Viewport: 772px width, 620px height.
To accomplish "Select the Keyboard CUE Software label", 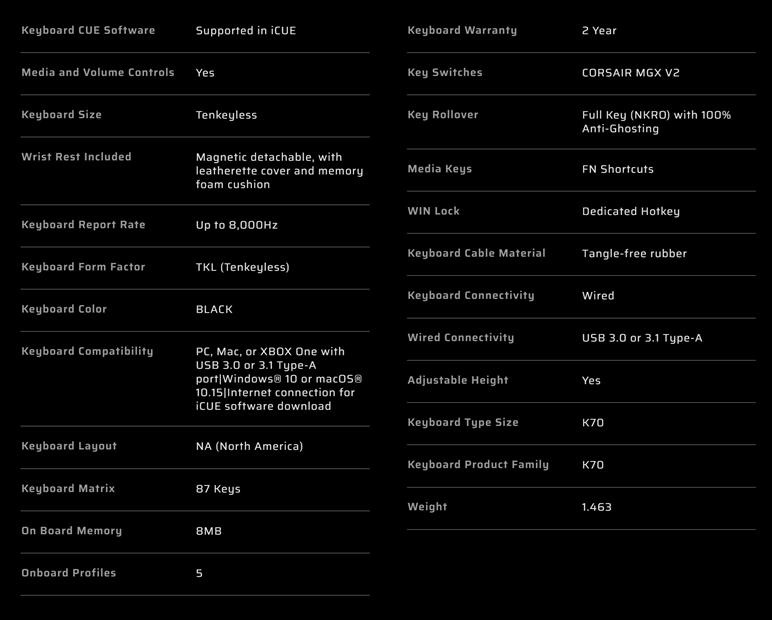I will 88,31.
